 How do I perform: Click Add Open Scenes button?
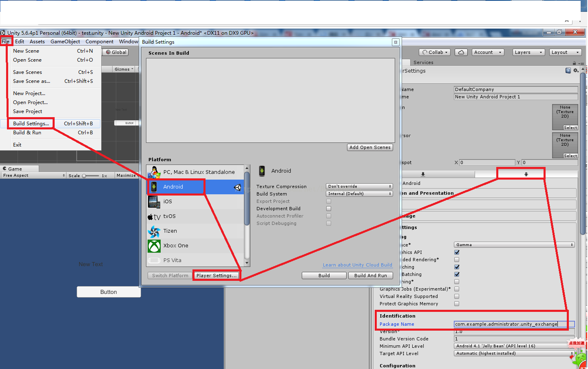370,147
